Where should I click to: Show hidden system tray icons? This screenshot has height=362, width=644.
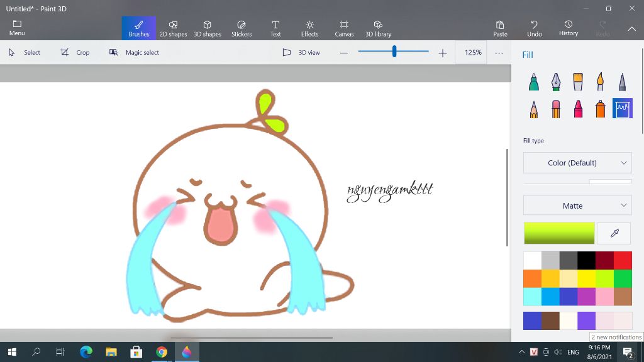click(x=521, y=352)
